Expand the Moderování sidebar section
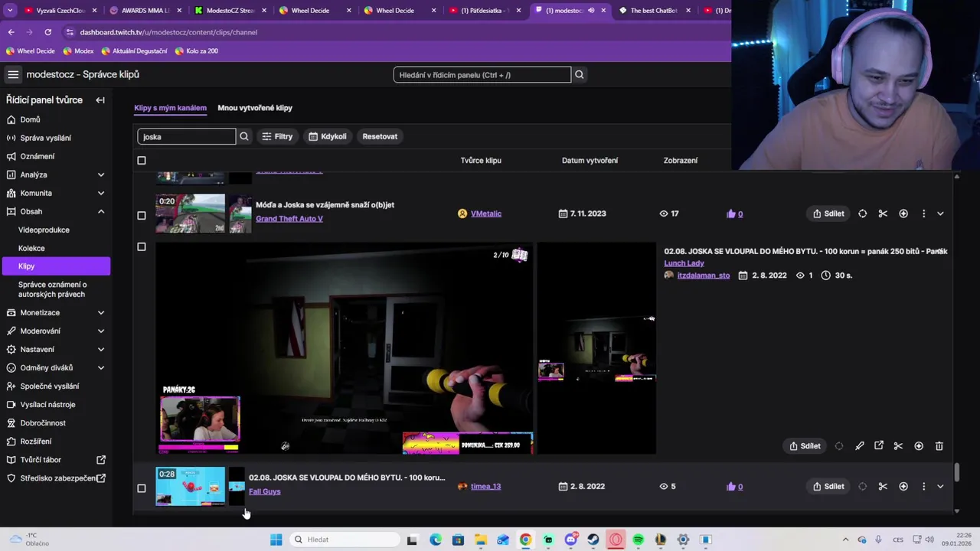The width and height of the screenshot is (980, 551). point(100,331)
